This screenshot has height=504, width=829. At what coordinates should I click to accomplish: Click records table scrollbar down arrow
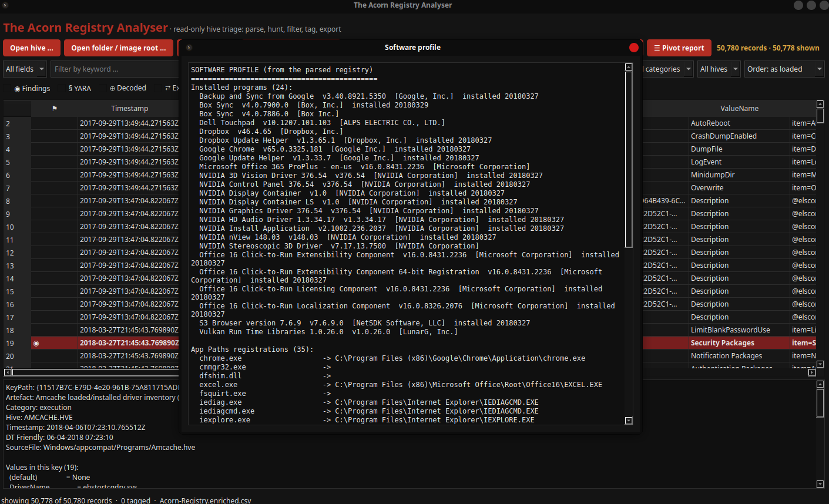[820, 364]
